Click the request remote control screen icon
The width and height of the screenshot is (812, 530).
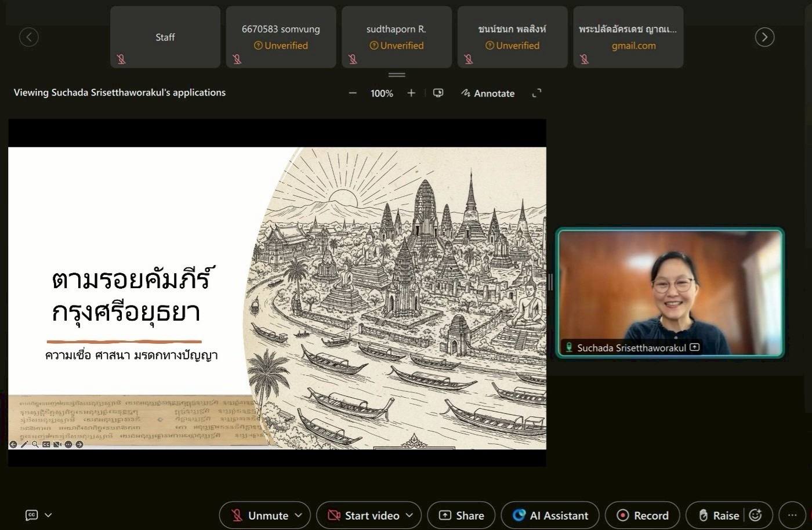[438, 93]
